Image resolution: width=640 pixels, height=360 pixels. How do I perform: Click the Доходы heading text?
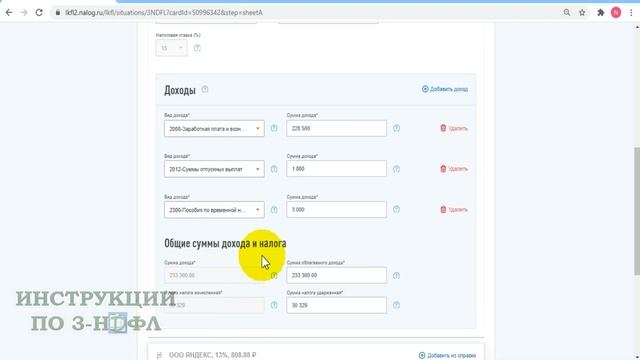180,90
